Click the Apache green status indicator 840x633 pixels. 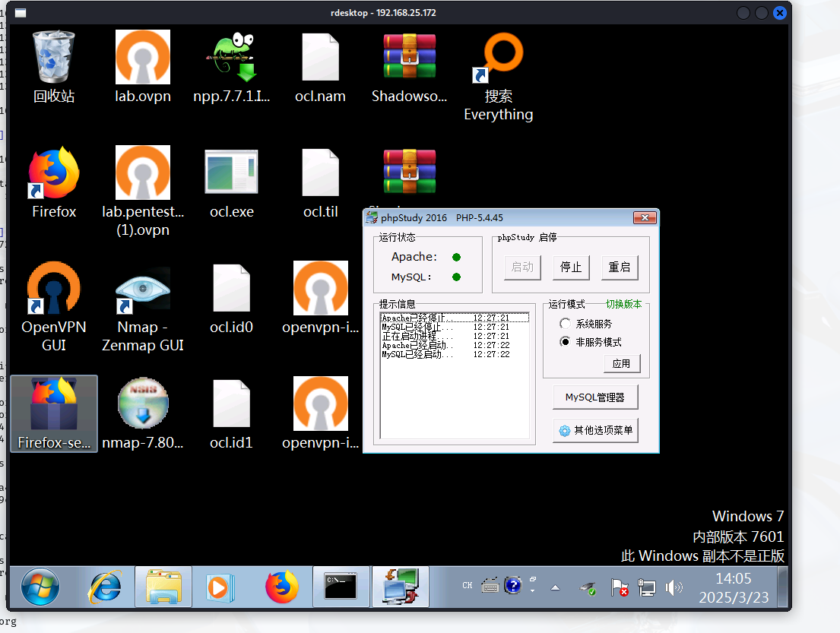pyautogui.click(x=456, y=257)
